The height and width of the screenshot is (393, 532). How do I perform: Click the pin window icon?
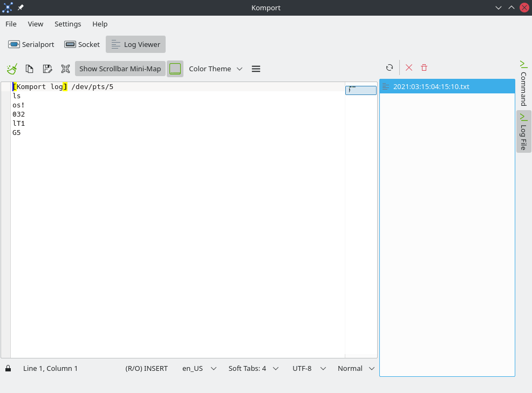(x=21, y=8)
